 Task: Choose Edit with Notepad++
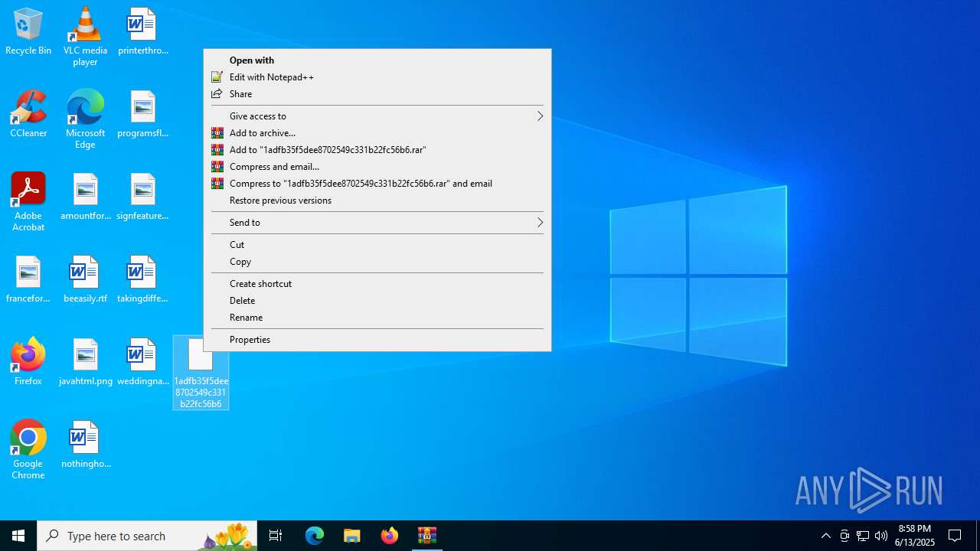377,77
